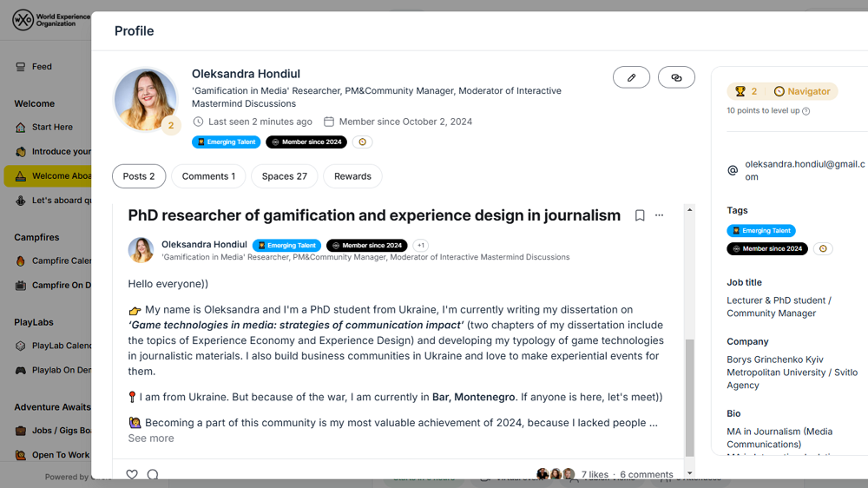Open the 7 likes list

[x=595, y=475]
